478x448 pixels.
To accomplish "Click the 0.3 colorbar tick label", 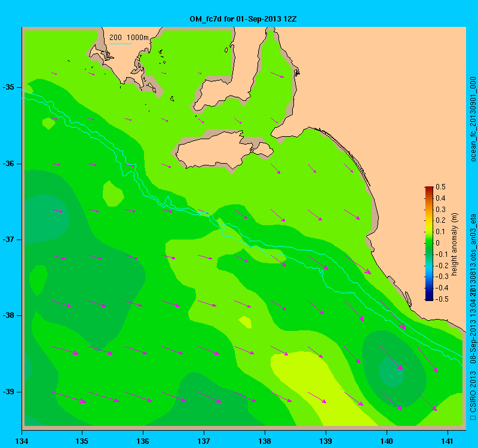I will point(440,210).
